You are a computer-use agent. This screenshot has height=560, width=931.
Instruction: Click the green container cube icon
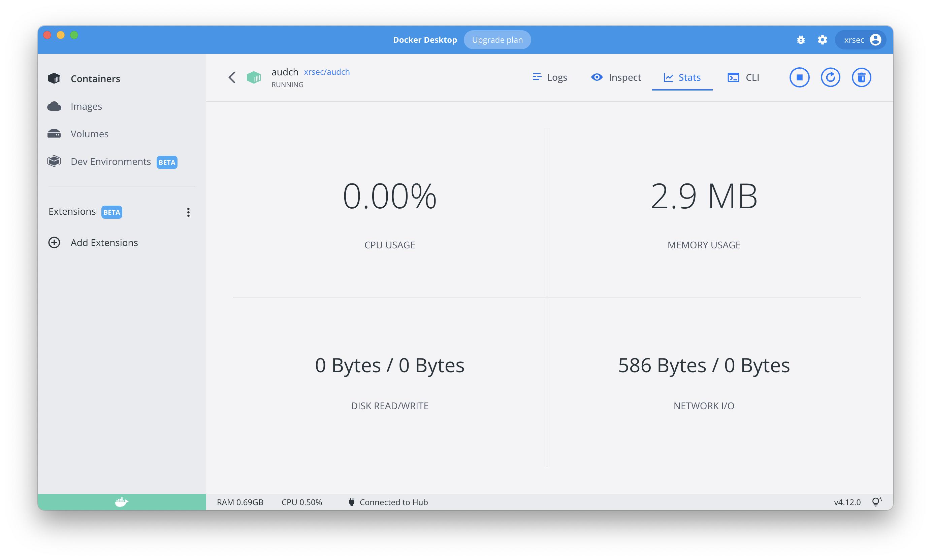click(x=254, y=77)
